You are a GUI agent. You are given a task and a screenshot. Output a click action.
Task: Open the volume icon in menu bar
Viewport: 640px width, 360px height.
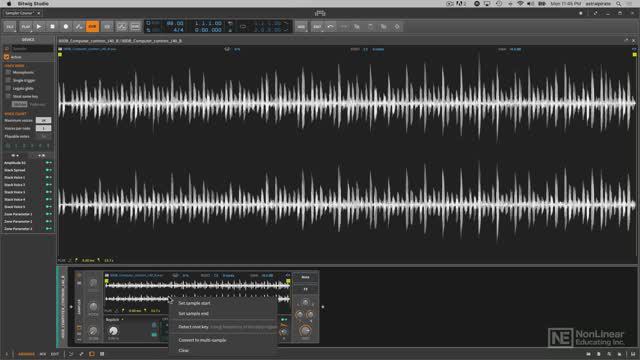point(531,4)
